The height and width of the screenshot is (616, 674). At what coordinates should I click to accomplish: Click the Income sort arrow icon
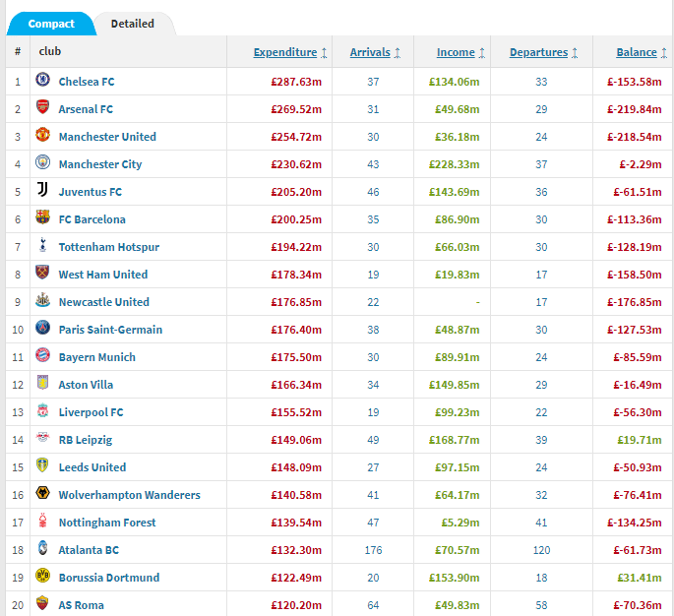(x=482, y=53)
